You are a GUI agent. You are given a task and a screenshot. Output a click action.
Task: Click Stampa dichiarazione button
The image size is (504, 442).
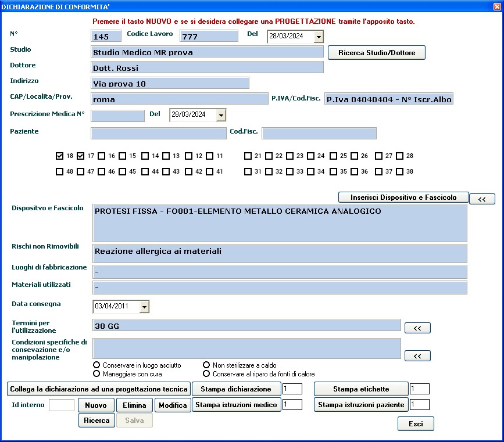(236, 389)
